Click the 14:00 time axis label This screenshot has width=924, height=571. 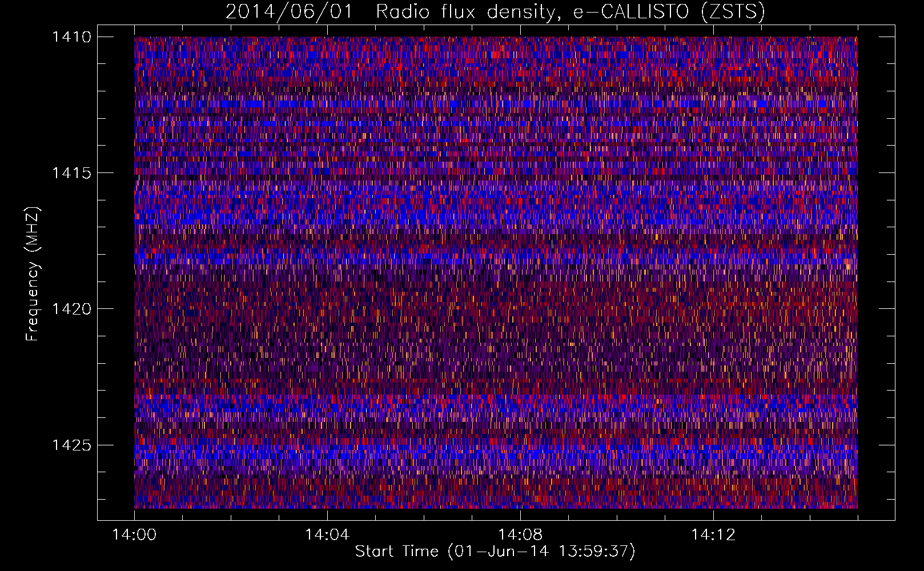pyautogui.click(x=134, y=534)
